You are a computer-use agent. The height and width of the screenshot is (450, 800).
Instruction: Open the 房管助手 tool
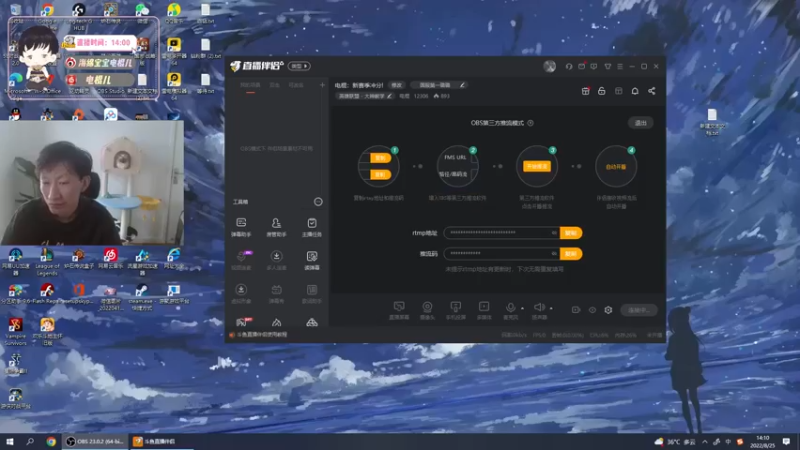276,227
